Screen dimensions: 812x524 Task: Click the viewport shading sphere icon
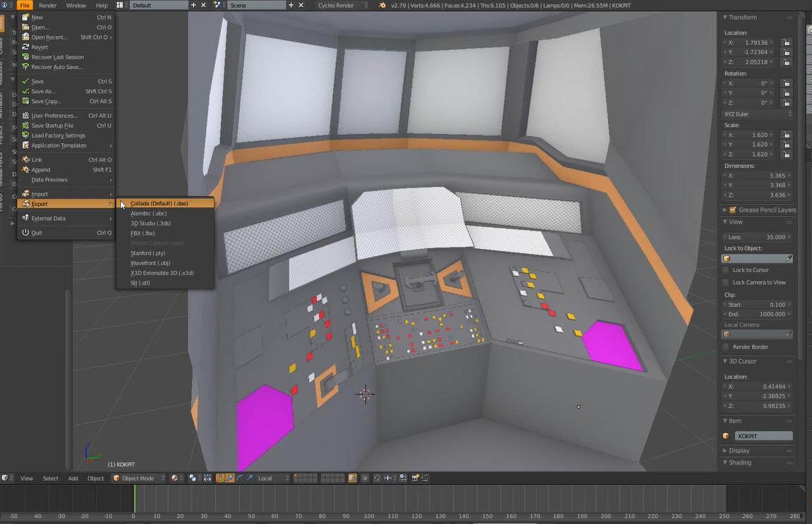[175, 478]
